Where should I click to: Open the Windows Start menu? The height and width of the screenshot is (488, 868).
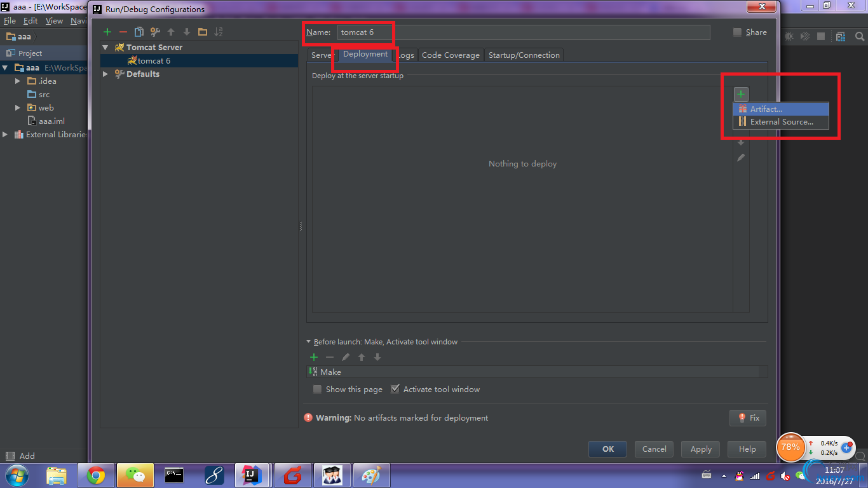point(16,475)
